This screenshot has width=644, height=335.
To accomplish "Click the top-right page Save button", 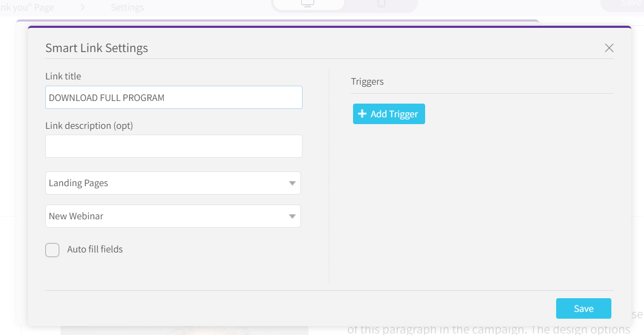I will (x=625, y=4).
